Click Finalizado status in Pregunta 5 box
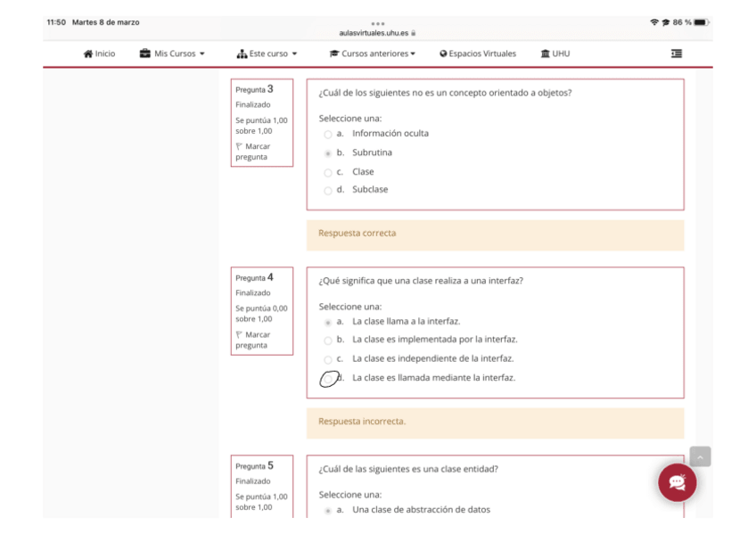Image resolution: width=756 pixels, height=534 pixels. [x=252, y=481]
